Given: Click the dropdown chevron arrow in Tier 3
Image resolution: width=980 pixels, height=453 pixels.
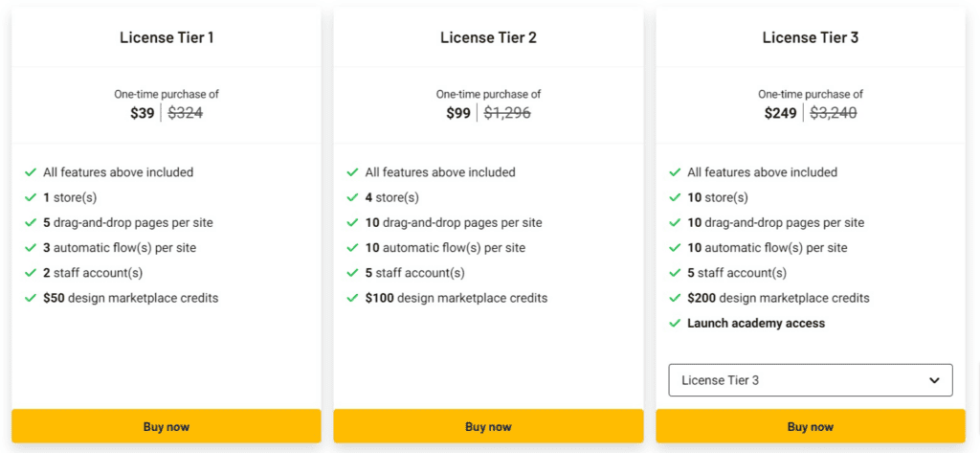Looking at the screenshot, I should pyautogui.click(x=934, y=380).
